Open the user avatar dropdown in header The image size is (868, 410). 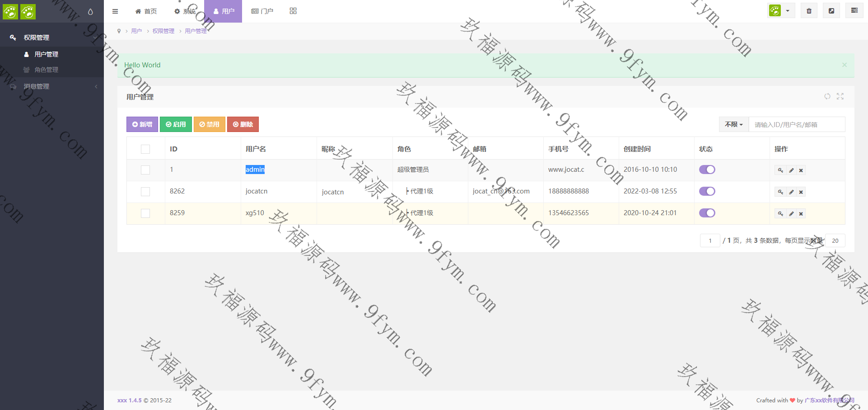tap(781, 11)
